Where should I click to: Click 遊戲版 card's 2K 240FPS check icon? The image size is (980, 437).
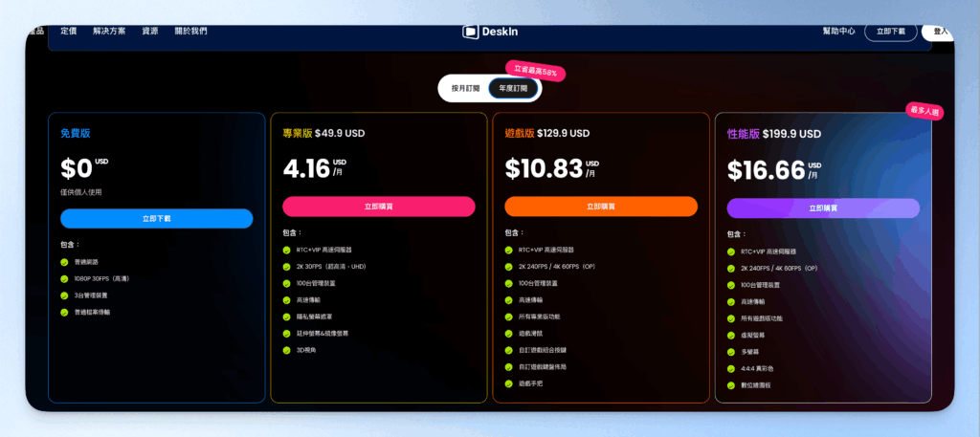pyautogui.click(x=509, y=267)
